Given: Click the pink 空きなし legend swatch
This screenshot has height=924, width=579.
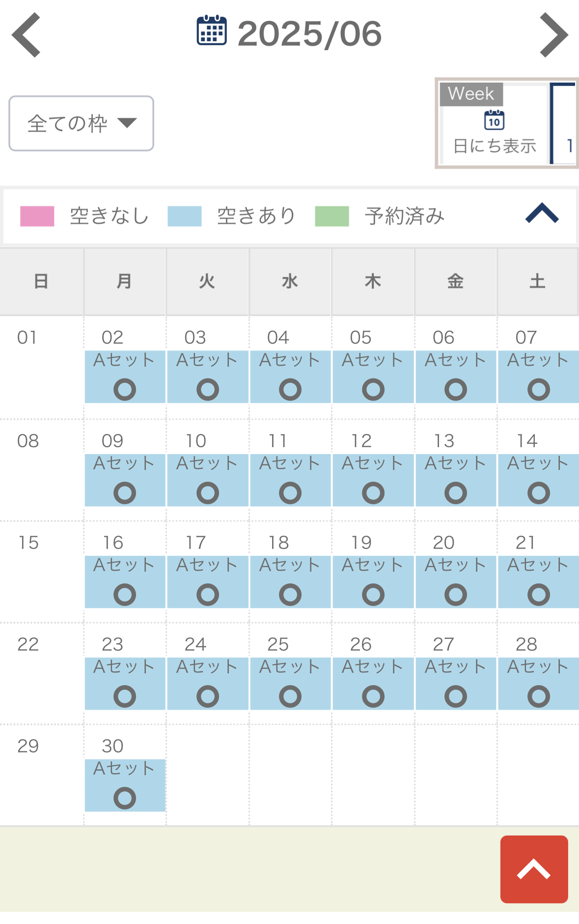Looking at the screenshot, I should pyautogui.click(x=37, y=216).
